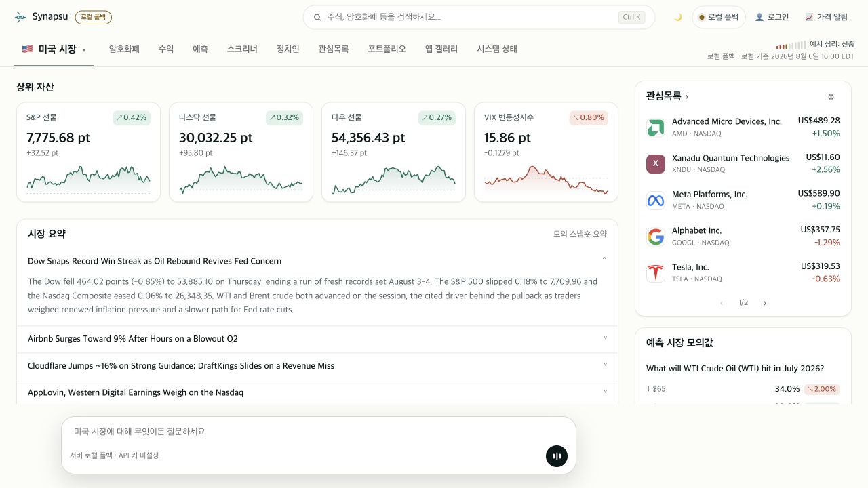Screen dimensions: 868x488
Task: Open the 로컬 폴백 status button
Action: (x=719, y=17)
